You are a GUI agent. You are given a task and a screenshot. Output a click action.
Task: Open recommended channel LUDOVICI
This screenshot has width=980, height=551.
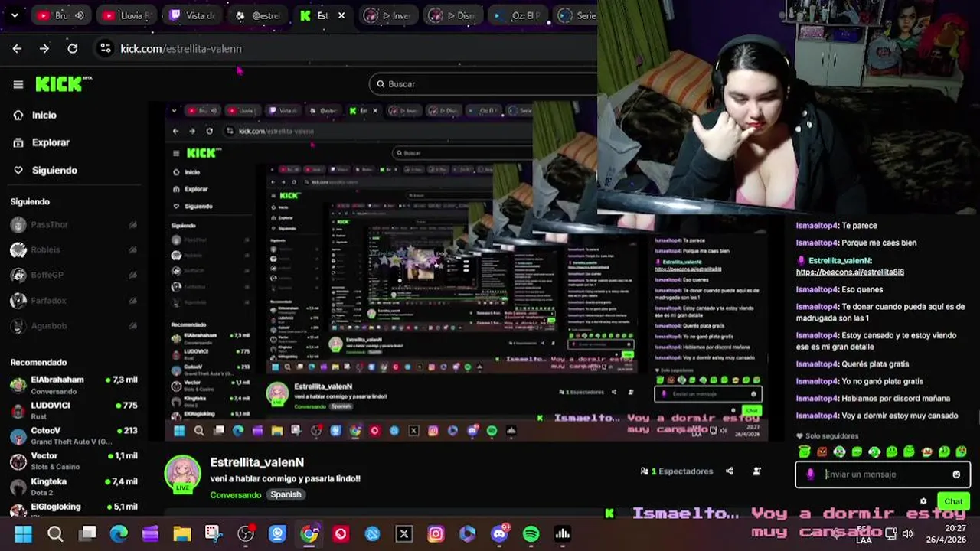coord(74,410)
